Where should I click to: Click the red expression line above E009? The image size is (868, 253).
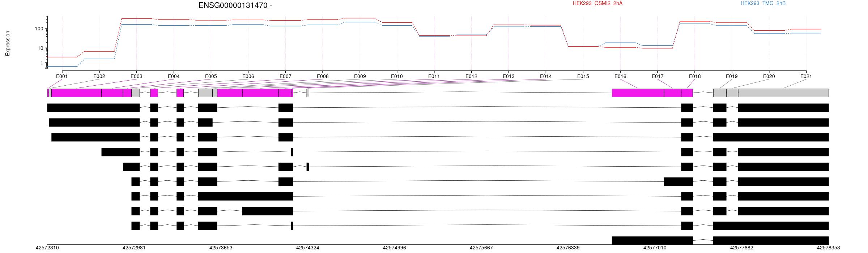[x=360, y=18]
